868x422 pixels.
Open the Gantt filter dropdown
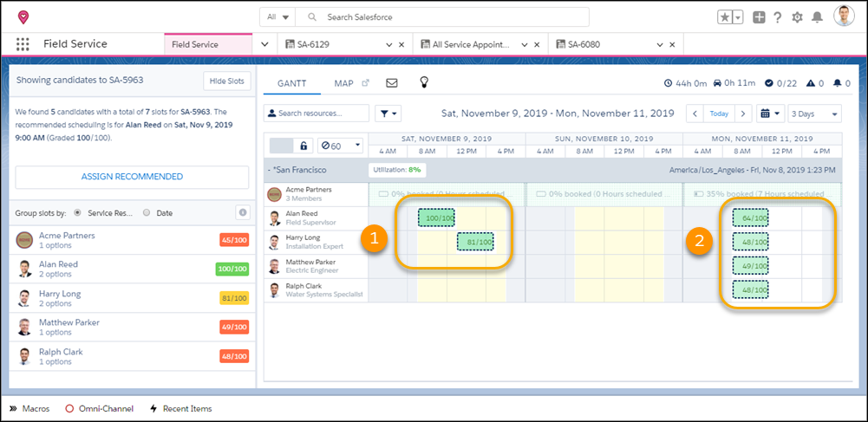[388, 113]
